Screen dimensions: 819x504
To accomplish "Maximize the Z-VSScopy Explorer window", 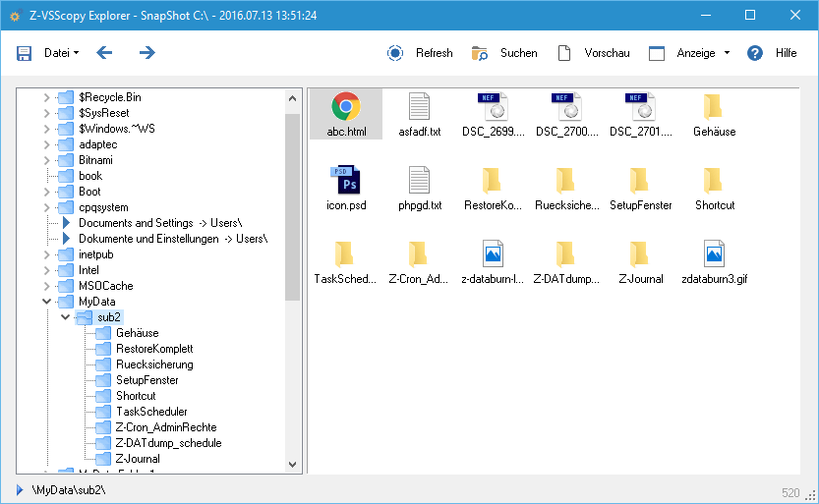I will point(750,15).
